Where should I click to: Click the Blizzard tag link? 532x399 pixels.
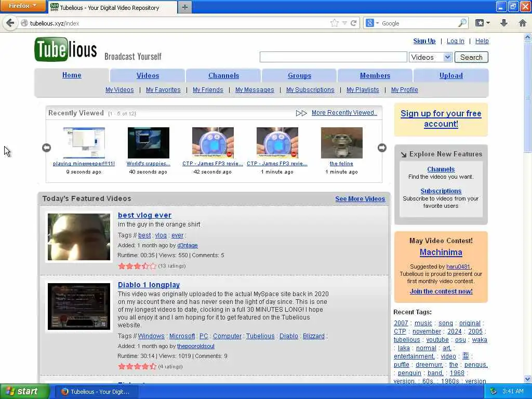coord(313,336)
